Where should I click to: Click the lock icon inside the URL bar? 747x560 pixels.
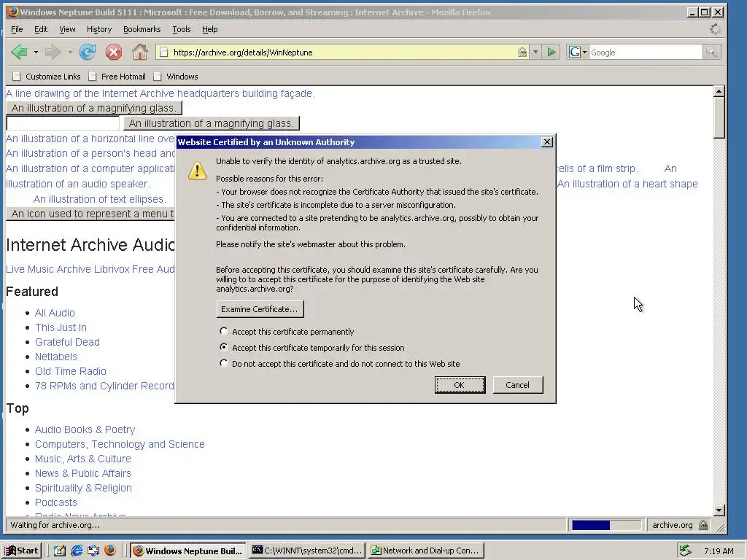(x=522, y=52)
